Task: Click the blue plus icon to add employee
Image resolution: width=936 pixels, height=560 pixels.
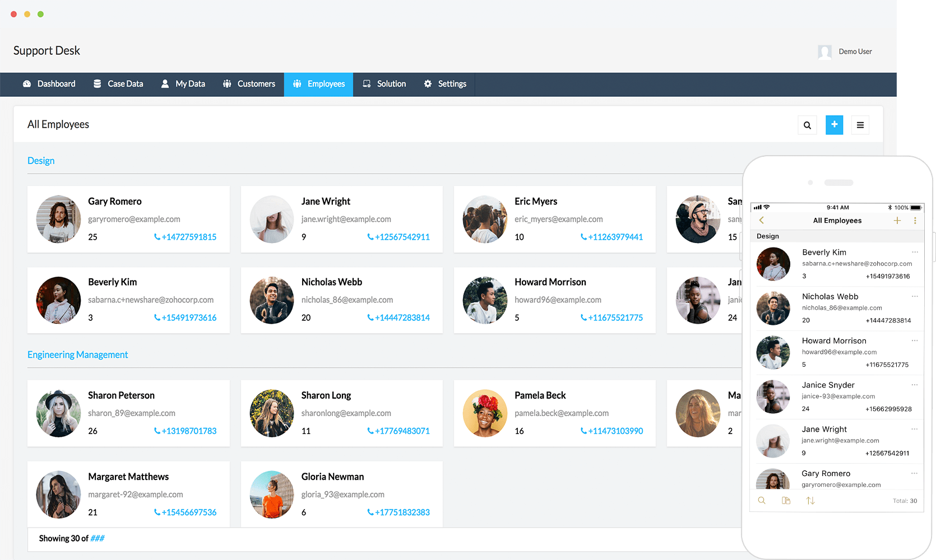Action: tap(834, 124)
